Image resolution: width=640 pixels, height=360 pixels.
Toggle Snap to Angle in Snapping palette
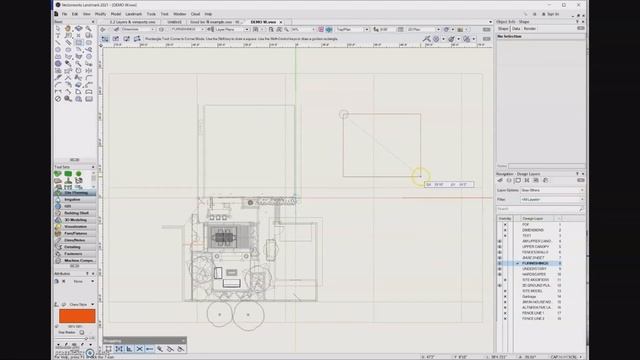tap(129, 349)
